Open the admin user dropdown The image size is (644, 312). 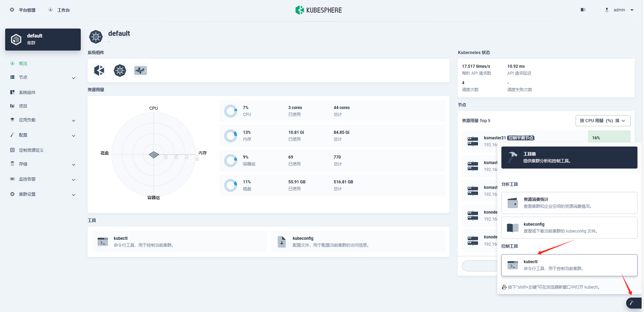pyautogui.click(x=619, y=10)
